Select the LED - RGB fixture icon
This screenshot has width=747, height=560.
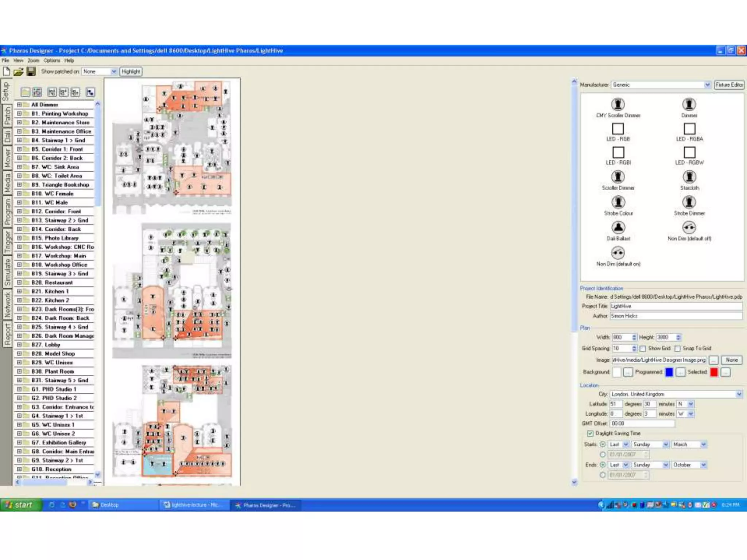[618, 129]
